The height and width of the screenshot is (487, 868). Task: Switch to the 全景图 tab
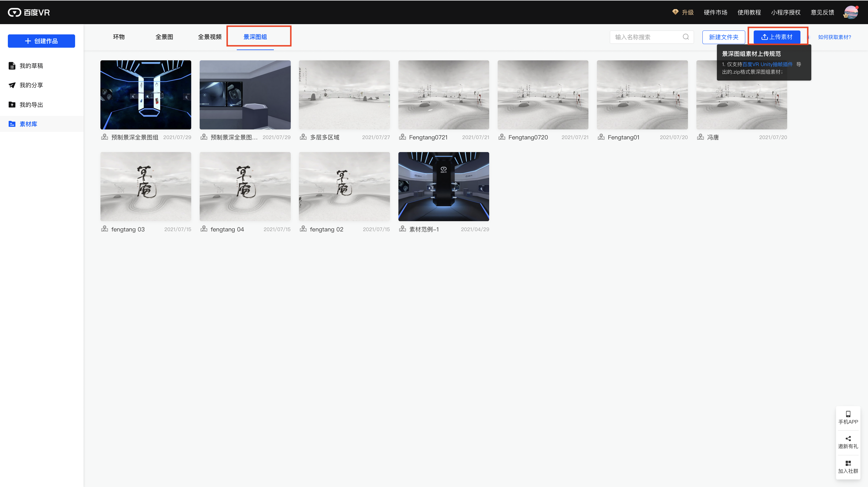coord(164,37)
